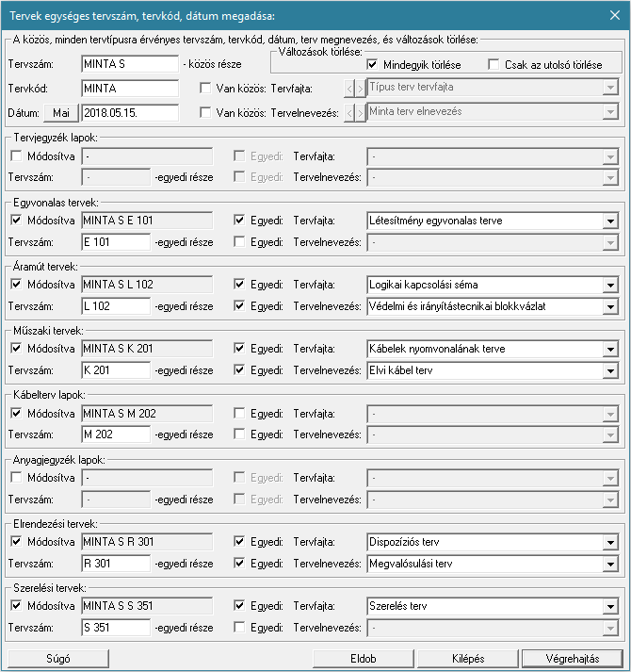Image resolution: width=631 pixels, height=672 pixels.
Task: Uncheck Egyedi Tervelnevezés in Áramút tervek
Action: [x=239, y=306]
